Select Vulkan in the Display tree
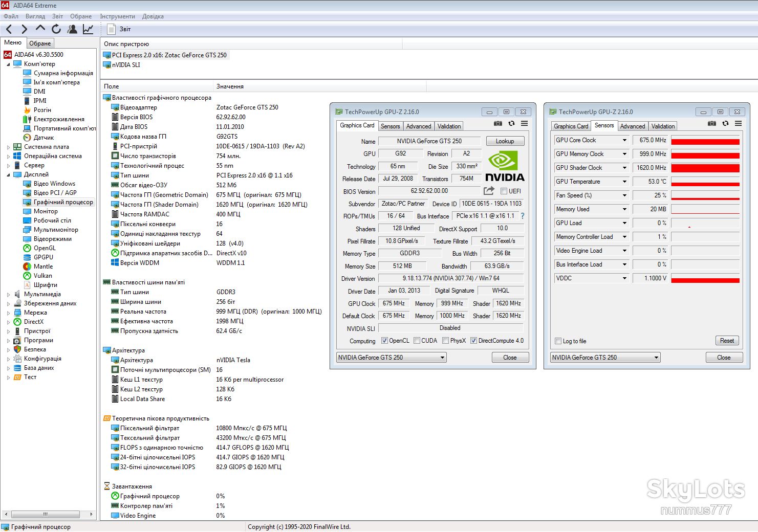This screenshot has height=532, width=758. (43, 276)
